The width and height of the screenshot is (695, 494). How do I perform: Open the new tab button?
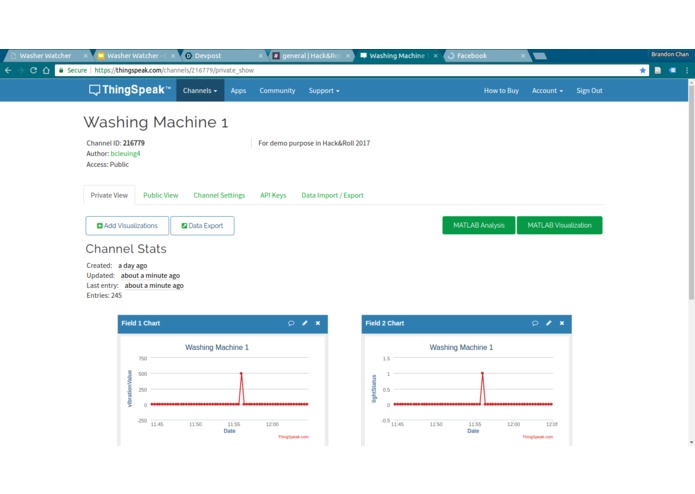539,56
